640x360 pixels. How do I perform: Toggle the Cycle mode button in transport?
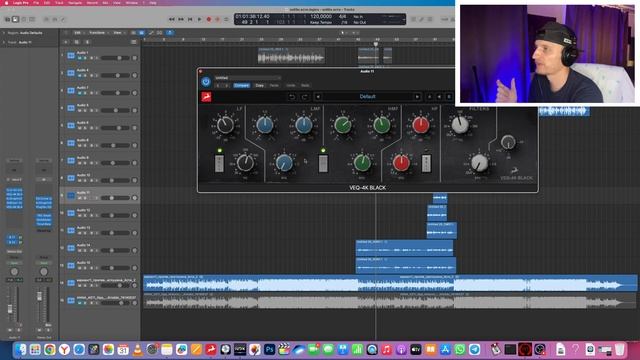(227, 19)
